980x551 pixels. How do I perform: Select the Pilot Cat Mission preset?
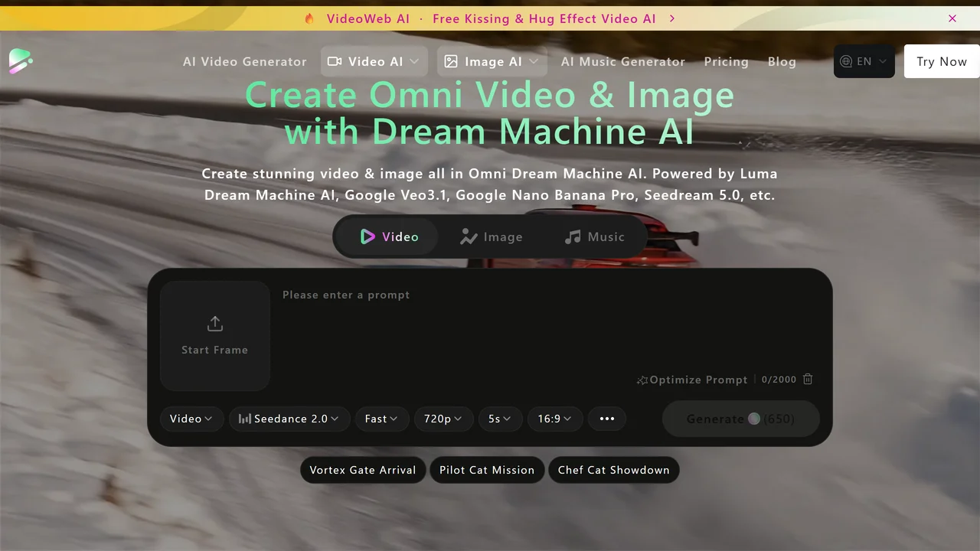click(x=487, y=470)
